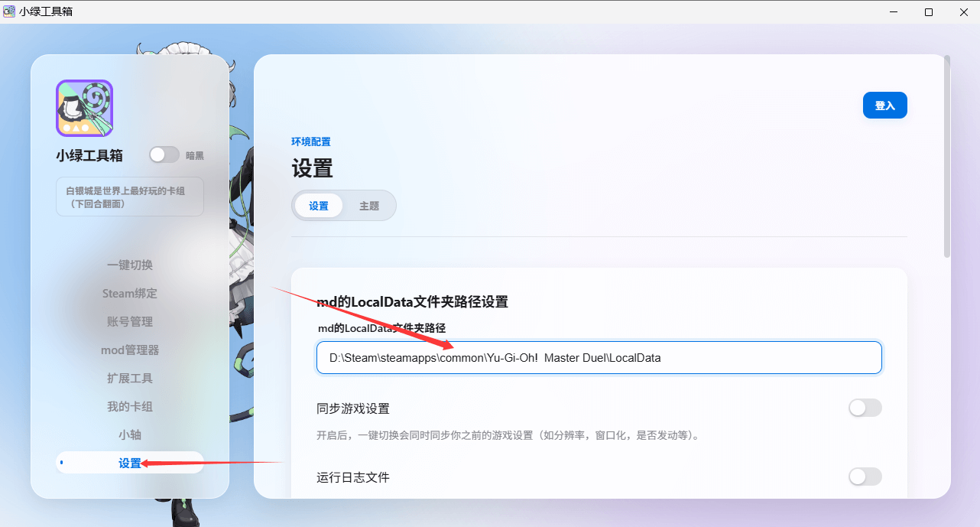Viewport: 980px width, 527px height.
Task: Click the LocalData folder path input field
Action: (599, 357)
